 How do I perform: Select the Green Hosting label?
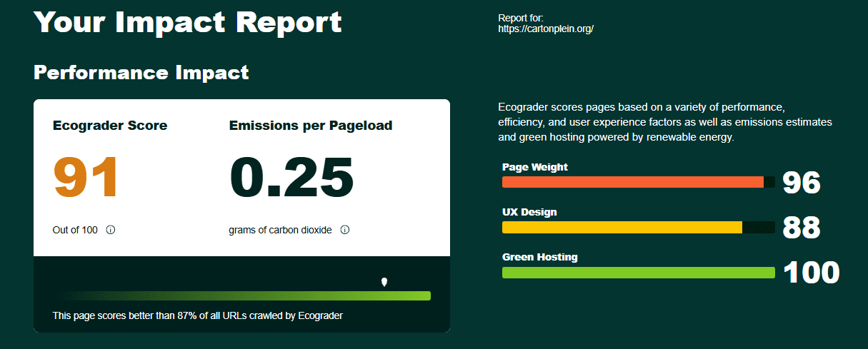click(x=540, y=257)
